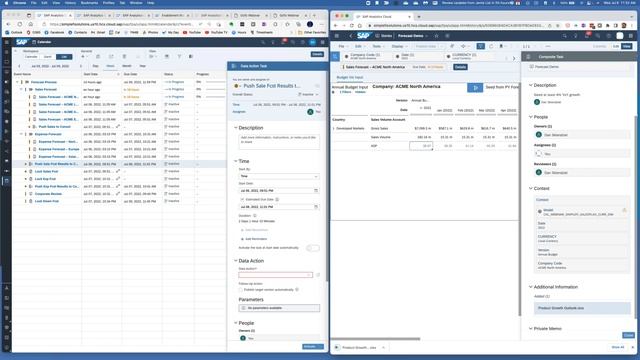Expand the Lock Sales Fcst tree row
640x360 pixels.
pyautogui.click(x=25, y=171)
